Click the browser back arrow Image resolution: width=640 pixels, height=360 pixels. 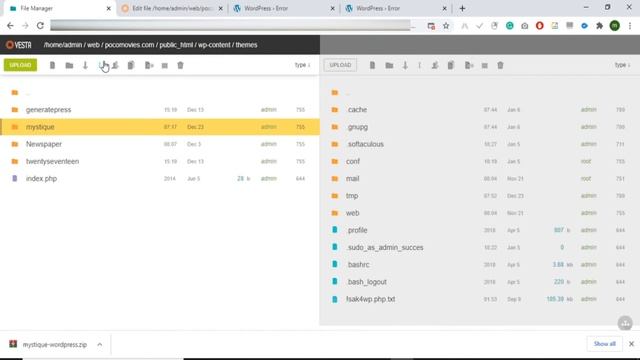point(10,26)
